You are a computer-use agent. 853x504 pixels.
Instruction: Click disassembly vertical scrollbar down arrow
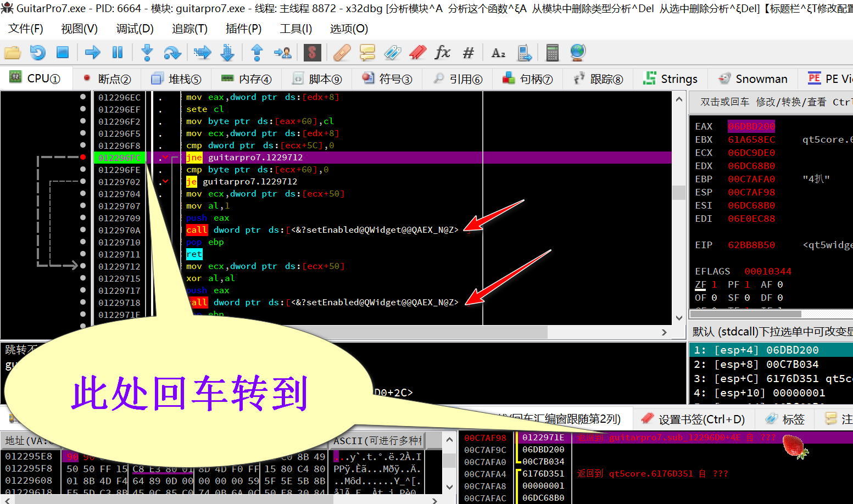679,318
